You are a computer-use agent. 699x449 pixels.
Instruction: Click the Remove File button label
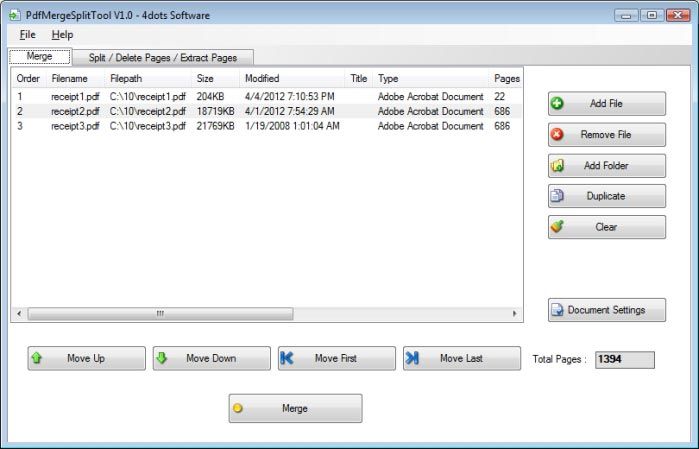click(606, 134)
